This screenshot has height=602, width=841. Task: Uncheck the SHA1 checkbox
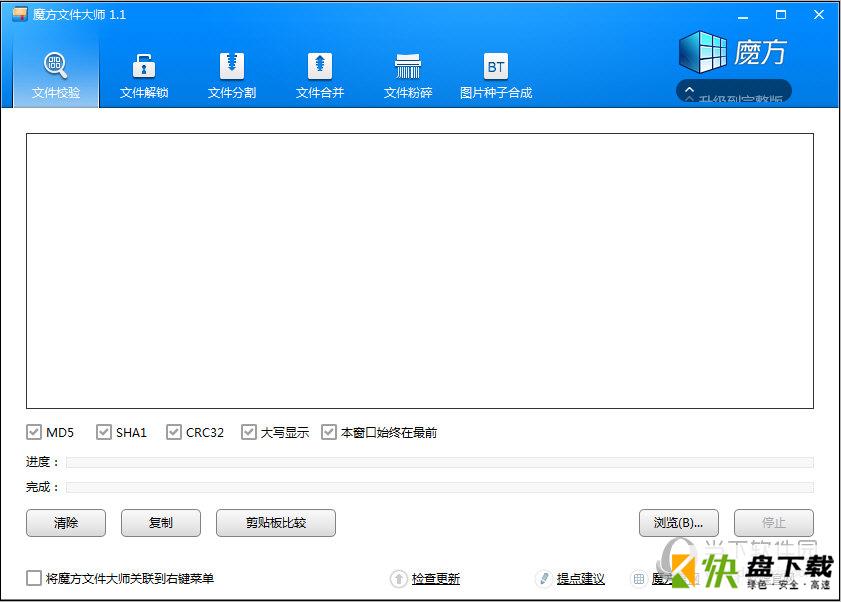coord(103,432)
